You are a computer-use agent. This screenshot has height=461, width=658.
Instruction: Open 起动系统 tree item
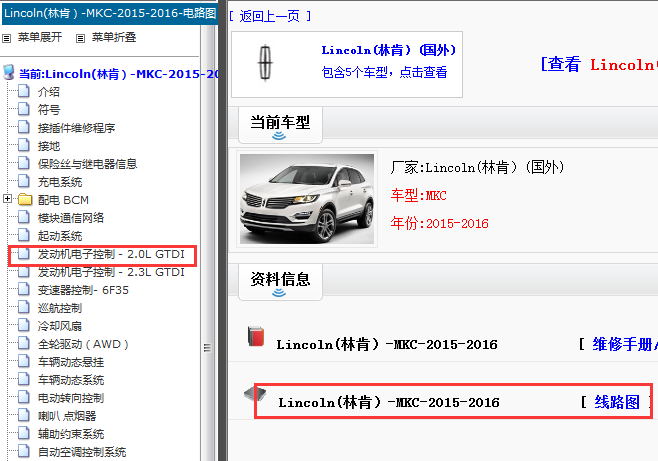click(x=60, y=236)
